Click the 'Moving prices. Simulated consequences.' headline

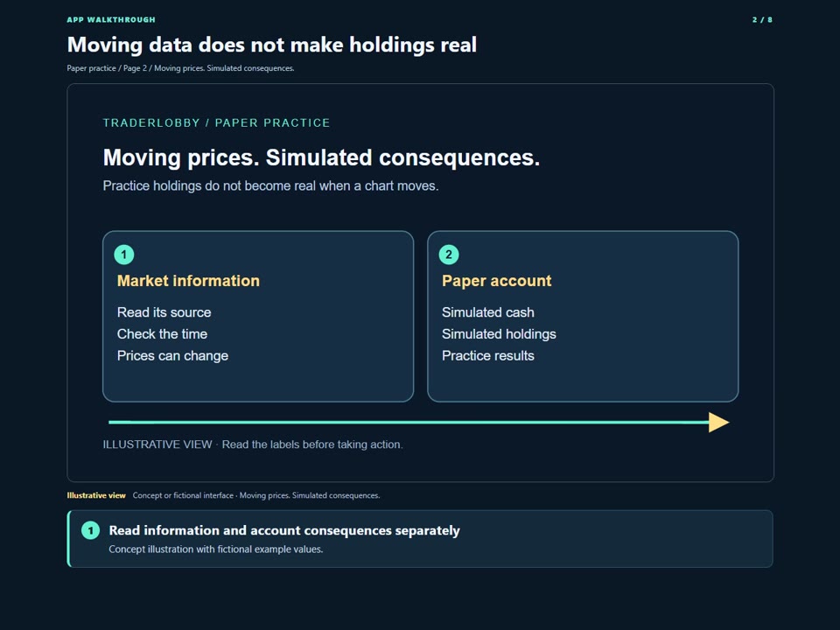point(321,158)
